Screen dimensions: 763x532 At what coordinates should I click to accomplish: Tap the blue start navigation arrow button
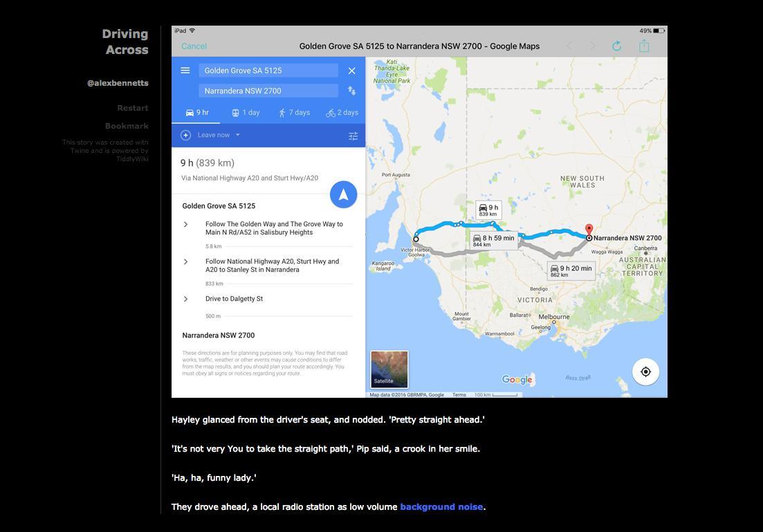[x=344, y=194]
